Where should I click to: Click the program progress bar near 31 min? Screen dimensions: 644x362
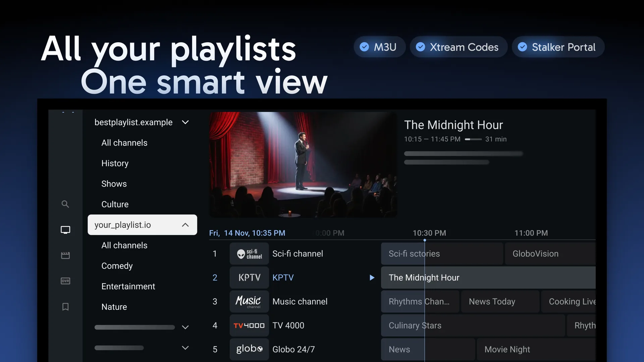pos(473,139)
